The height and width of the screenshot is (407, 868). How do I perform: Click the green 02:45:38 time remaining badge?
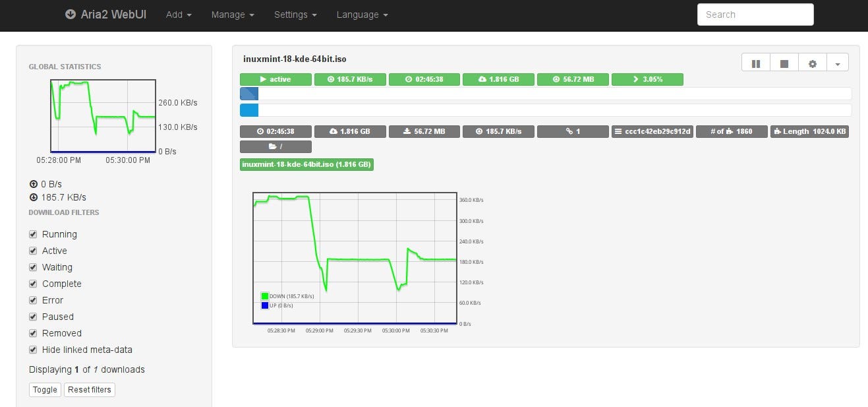point(424,79)
